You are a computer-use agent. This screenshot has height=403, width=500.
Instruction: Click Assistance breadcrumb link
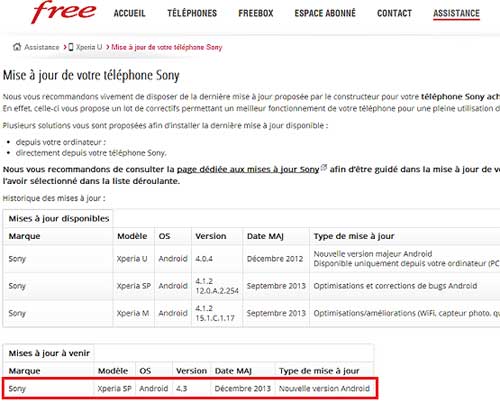41,47
